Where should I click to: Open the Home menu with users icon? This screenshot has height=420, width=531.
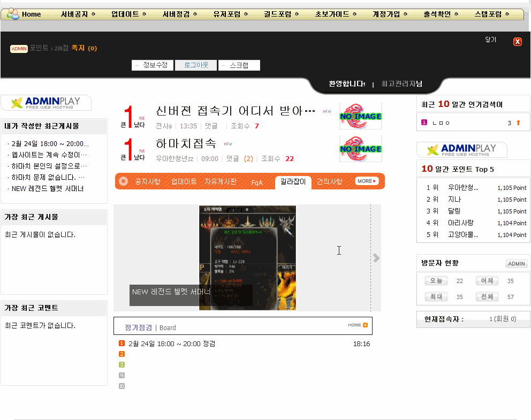pos(24,14)
